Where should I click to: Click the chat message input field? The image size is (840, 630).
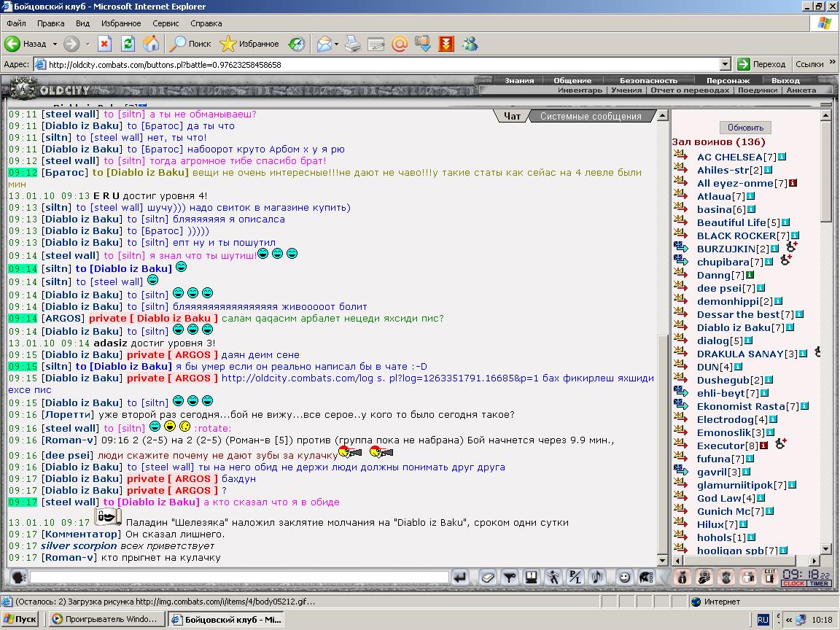pos(239,577)
